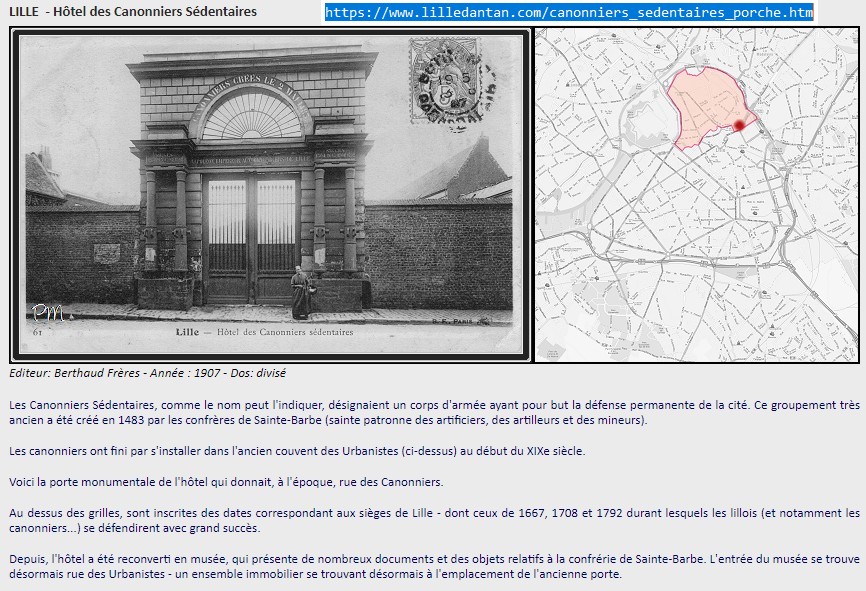This screenshot has height=591, width=866.
Task: Click the Lille map image
Action: [696, 195]
